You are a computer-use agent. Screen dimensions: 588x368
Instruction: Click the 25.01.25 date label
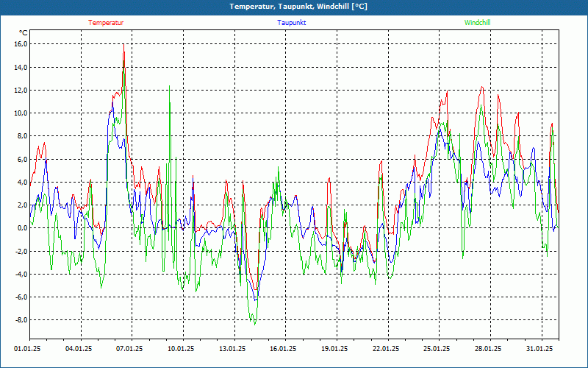click(x=437, y=349)
